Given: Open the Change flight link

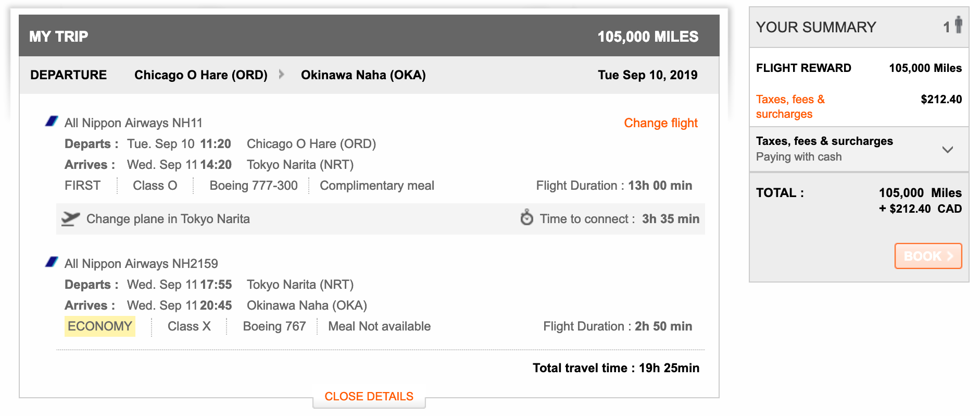Looking at the screenshot, I should click(x=660, y=123).
